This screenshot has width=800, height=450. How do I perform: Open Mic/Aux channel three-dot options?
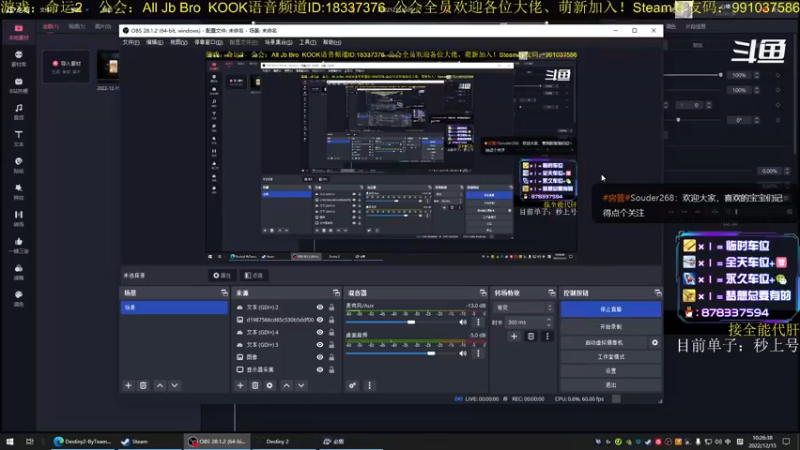click(478, 322)
